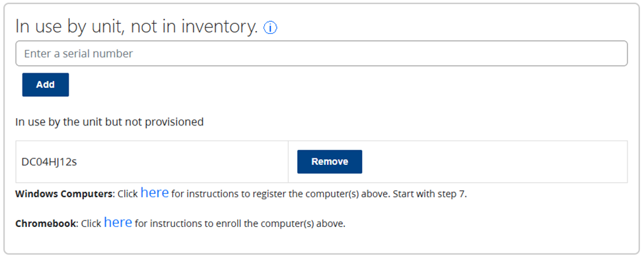
Task: Click the blue info icon beside the heading
Action: (x=270, y=28)
